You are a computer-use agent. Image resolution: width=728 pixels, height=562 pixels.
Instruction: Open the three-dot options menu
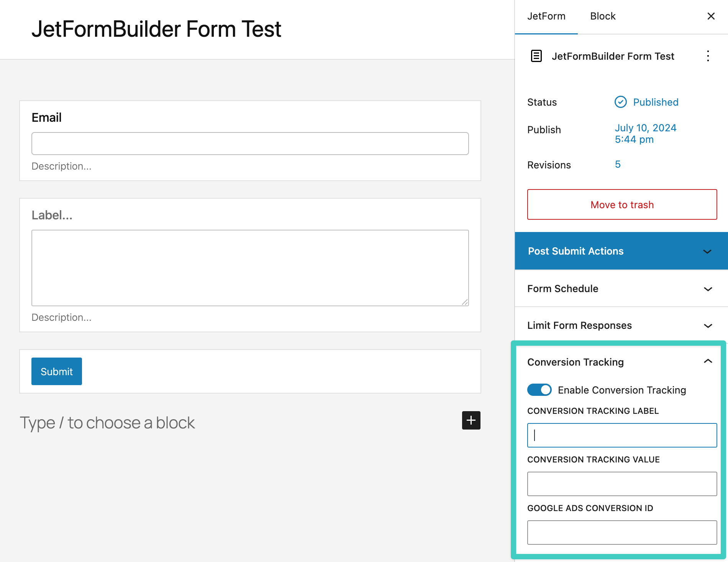[x=708, y=56]
